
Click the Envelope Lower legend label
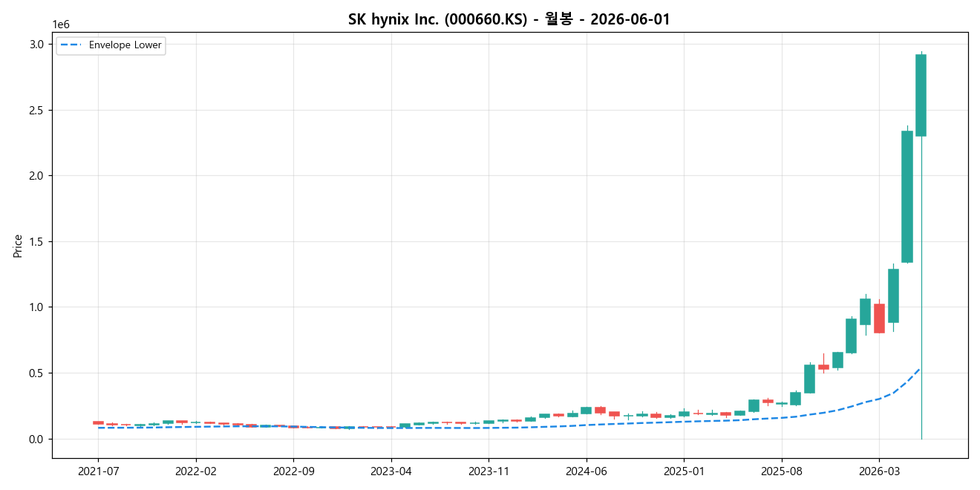(125, 45)
